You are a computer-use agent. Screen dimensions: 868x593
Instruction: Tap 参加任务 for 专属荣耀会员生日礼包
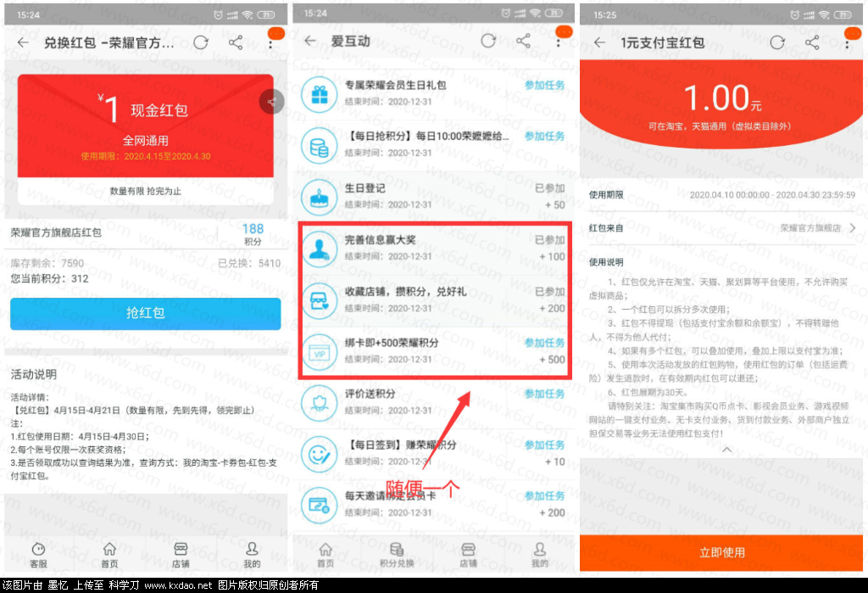[545, 86]
